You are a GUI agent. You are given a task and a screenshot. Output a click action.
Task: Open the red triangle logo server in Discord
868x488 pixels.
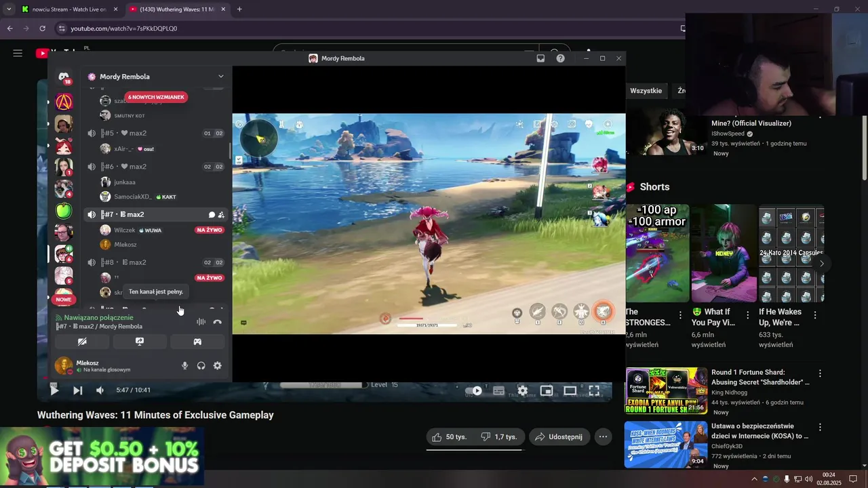(64, 102)
